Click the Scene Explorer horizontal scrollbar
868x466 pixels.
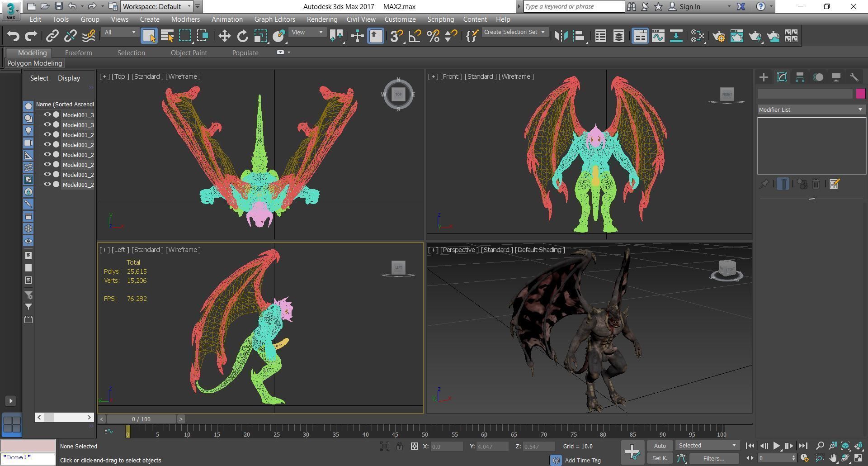tap(64, 417)
